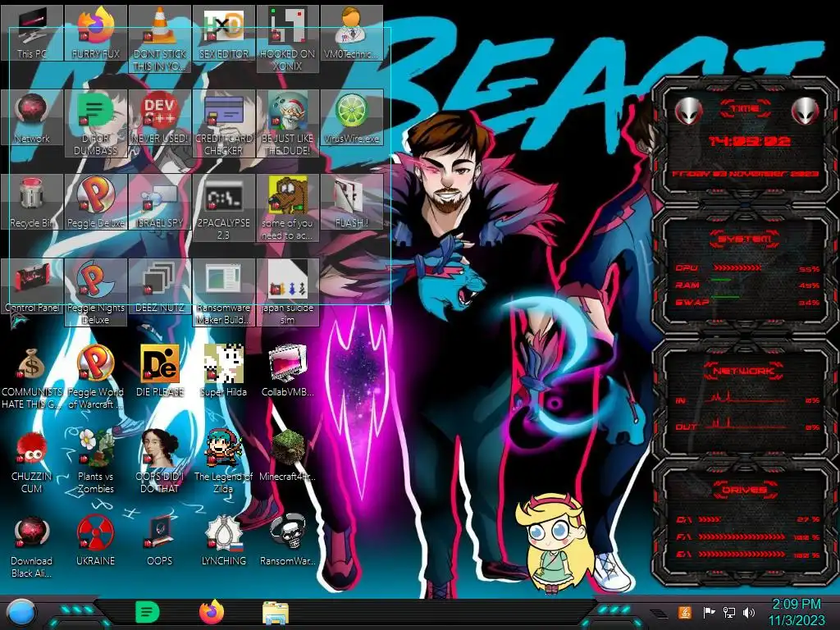Open Download Black Ali shortcut
The image size is (840, 630).
32,546
